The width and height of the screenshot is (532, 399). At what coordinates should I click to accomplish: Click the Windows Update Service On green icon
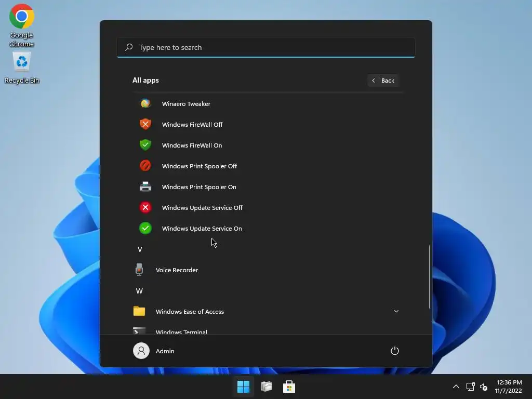[x=145, y=229]
